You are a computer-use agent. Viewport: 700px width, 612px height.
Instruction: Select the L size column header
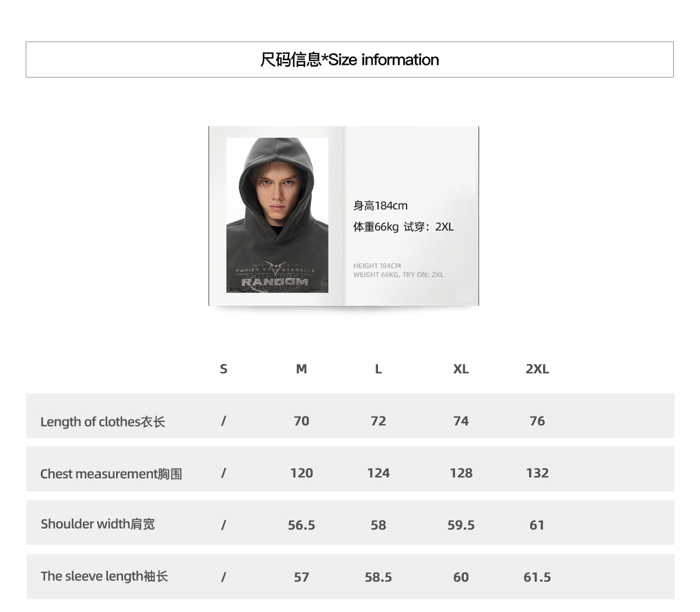(378, 369)
